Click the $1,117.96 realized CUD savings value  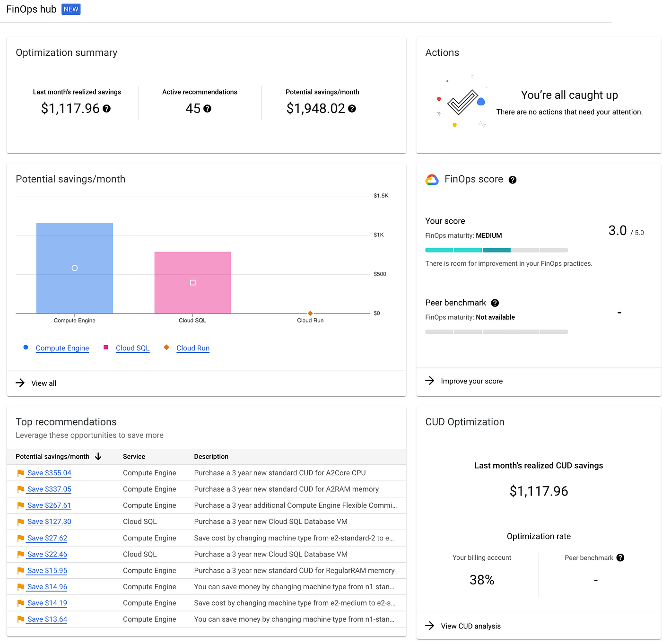coord(539,491)
